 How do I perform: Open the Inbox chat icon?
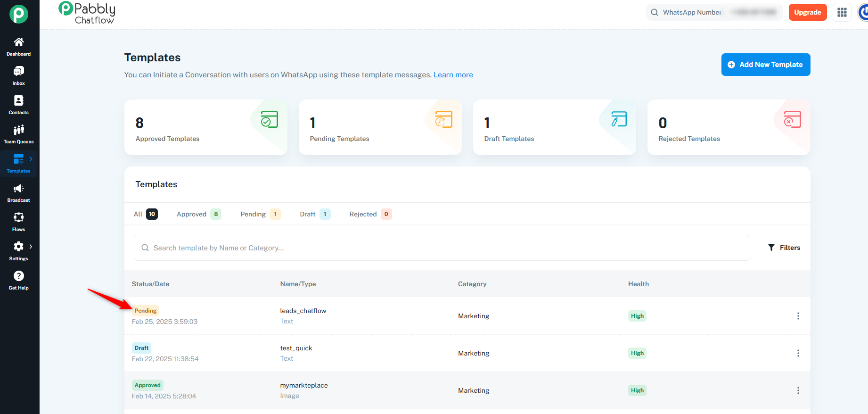[19, 71]
